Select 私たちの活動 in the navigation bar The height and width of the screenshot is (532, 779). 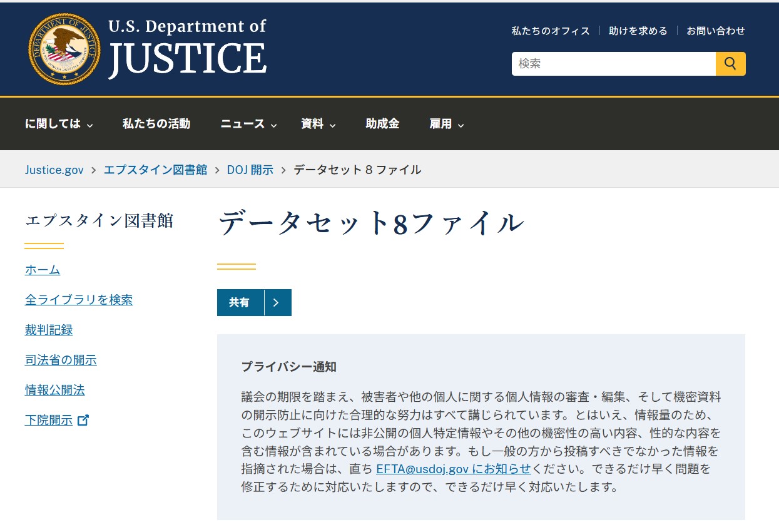click(156, 124)
